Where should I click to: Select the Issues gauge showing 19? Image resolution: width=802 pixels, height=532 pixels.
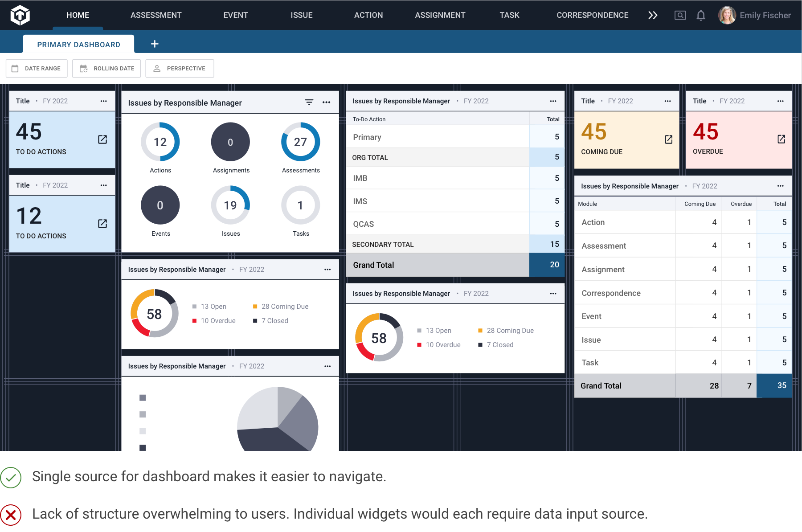(230, 205)
